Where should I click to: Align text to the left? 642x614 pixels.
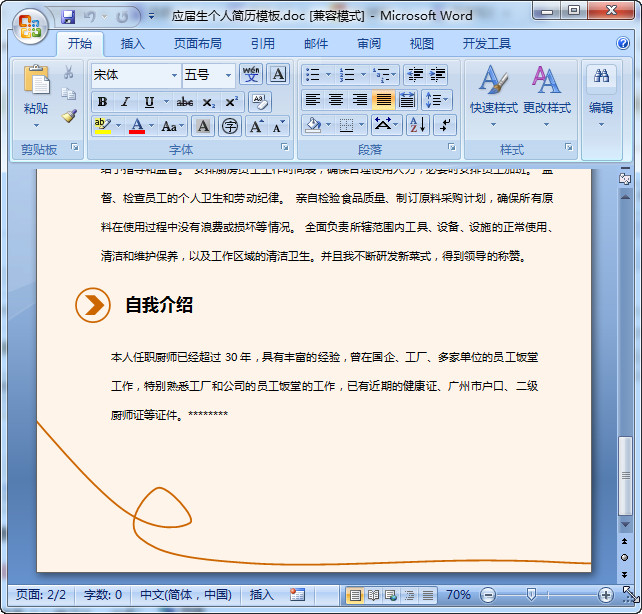click(313, 99)
